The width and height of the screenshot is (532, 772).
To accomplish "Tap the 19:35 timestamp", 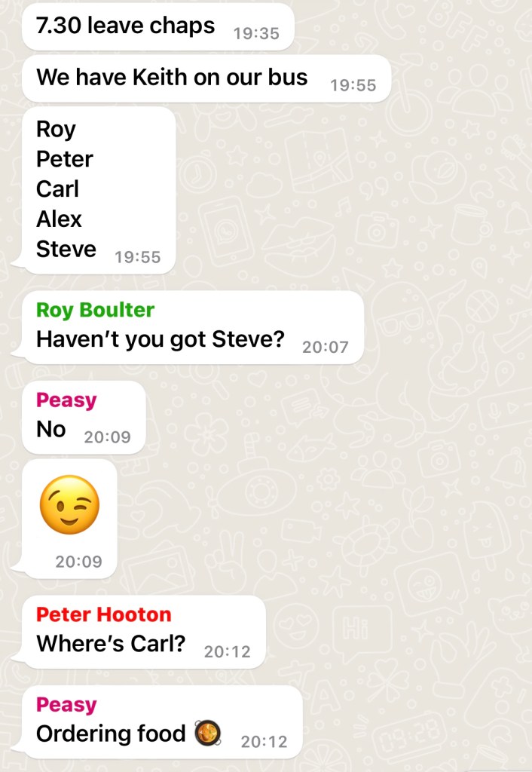I will click(256, 33).
